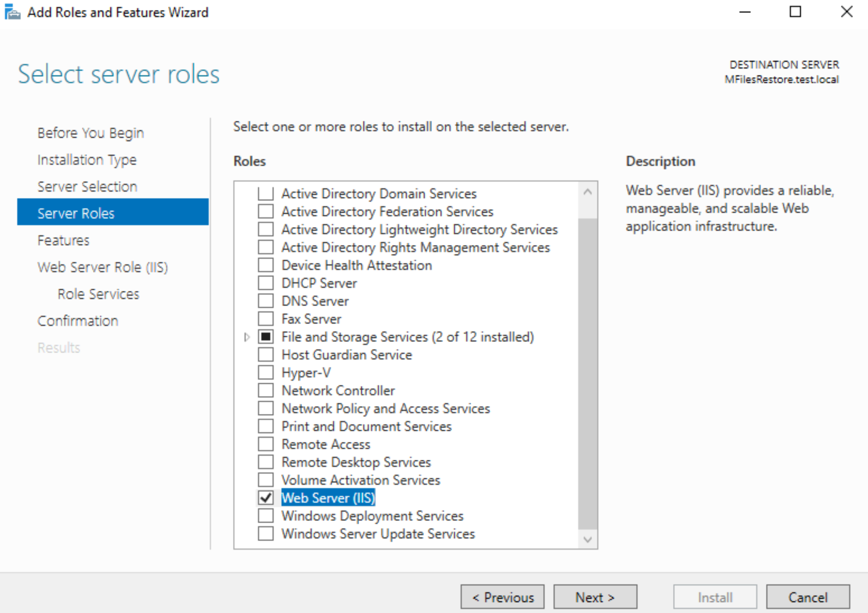This screenshot has width=868, height=613.
Task: Go to Before You Begin step
Action: point(91,133)
